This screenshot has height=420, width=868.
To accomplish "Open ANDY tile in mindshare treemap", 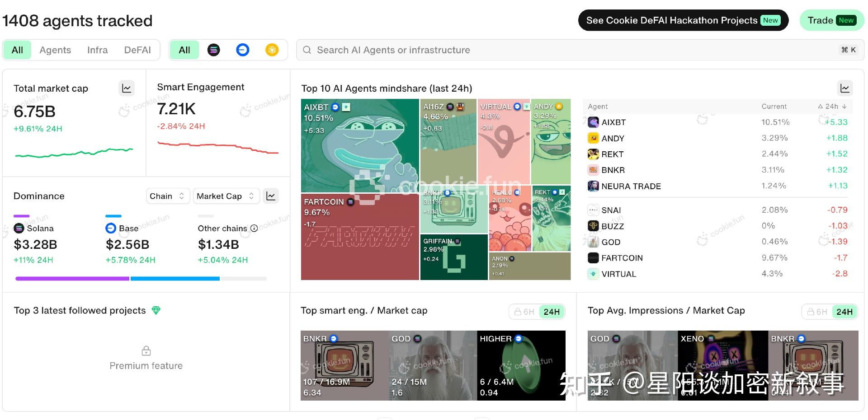I will (x=551, y=142).
